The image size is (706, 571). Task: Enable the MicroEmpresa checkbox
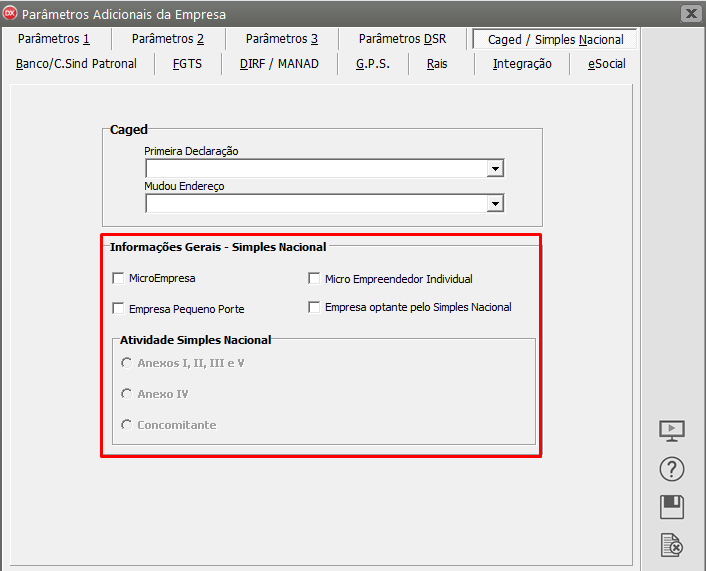(x=119, y=278)
